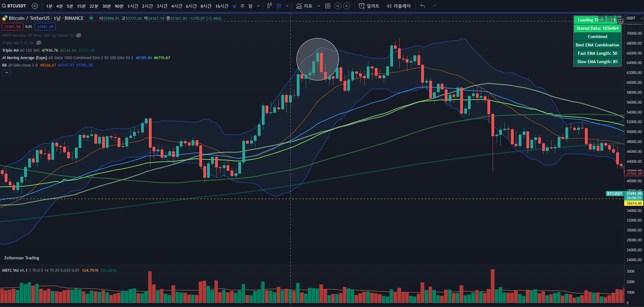
Task: Start bar replay with 리플레이 button
Action: point(399,6)
